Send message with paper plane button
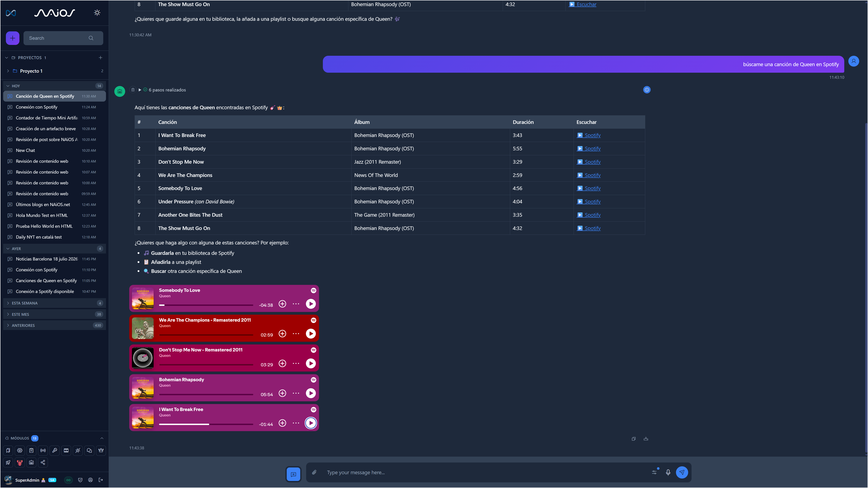Image resolution: width=868 pixels, height=488 pixels. click(682, 472)
